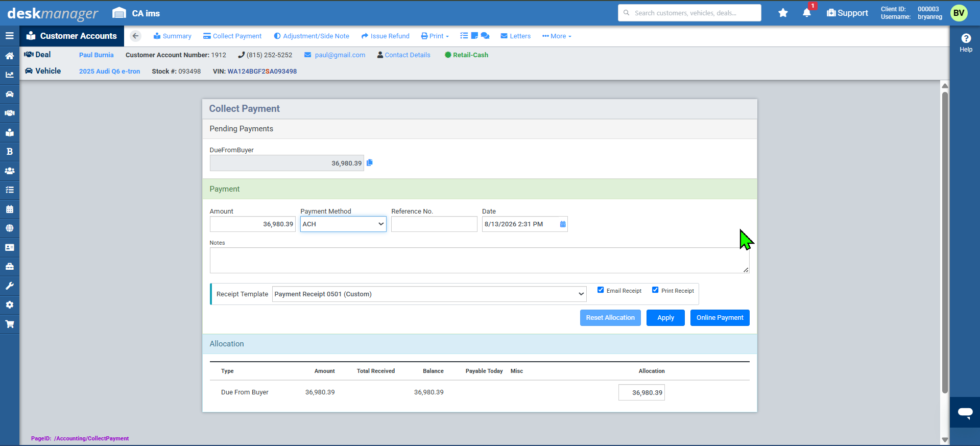Focus the Due From Buyer Allocation field
Screen dimensions: 980x446
tap(641, 392)
